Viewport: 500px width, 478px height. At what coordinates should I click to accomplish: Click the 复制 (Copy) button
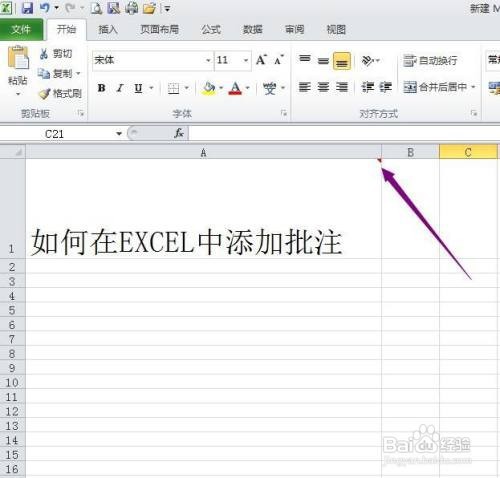(55, 73)
